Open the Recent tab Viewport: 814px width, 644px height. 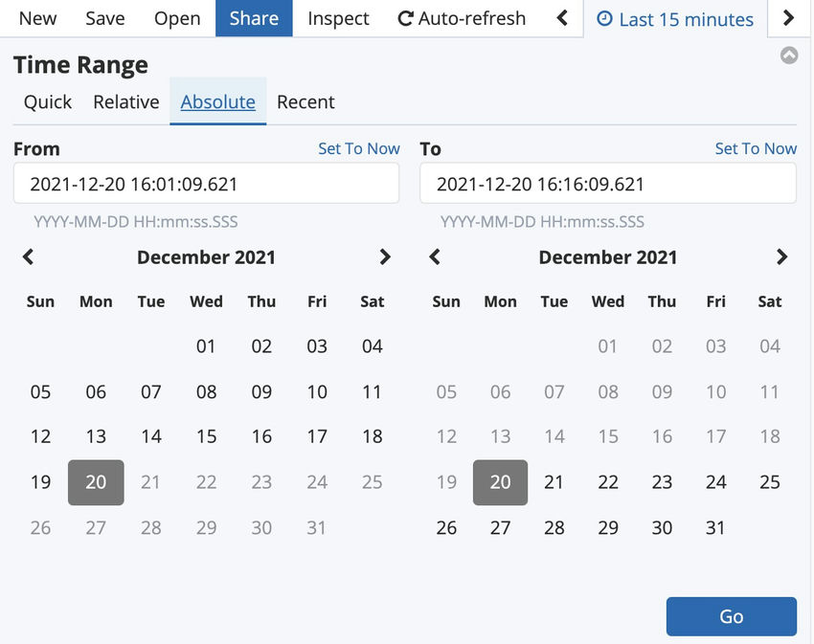pyautogui.click(x=305, y=101)
